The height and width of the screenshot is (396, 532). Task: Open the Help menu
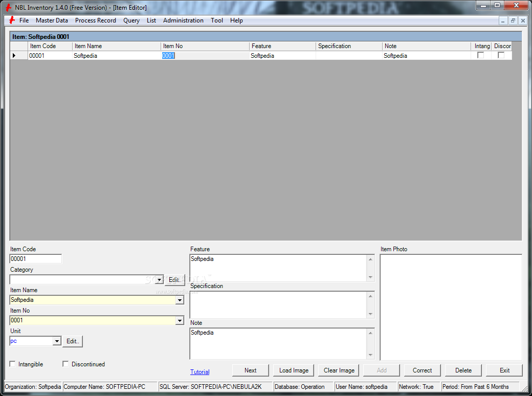(236, 20)
